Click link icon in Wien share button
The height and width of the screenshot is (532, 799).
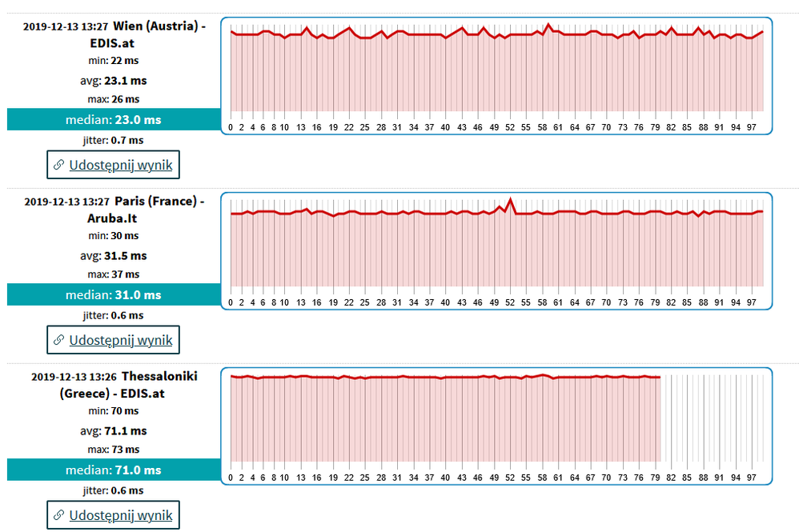59,165
